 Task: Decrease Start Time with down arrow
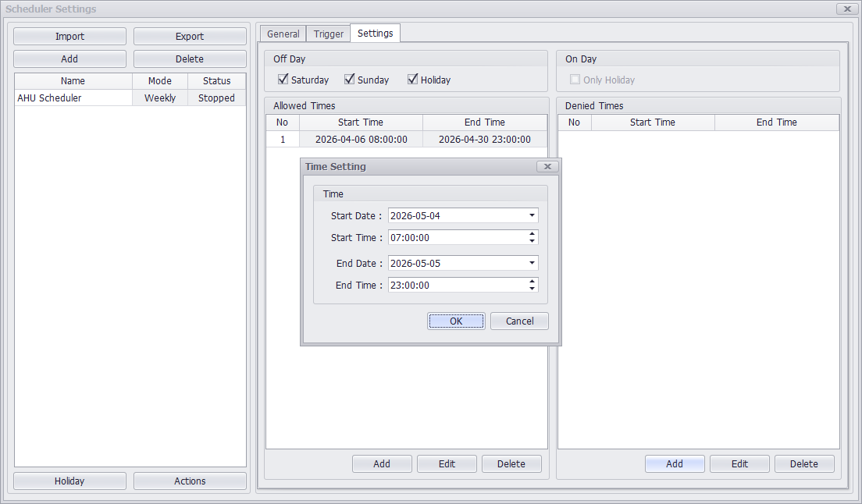point(532,241)
